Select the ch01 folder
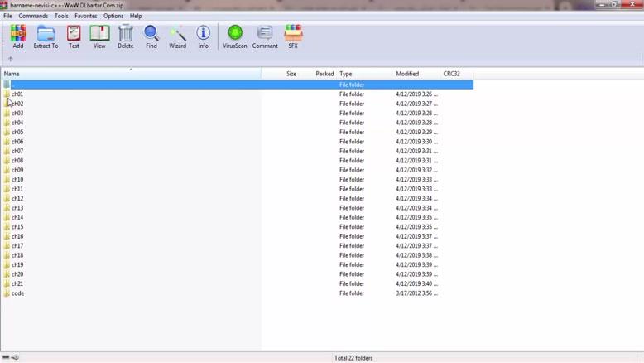 (x=17, y=94)
